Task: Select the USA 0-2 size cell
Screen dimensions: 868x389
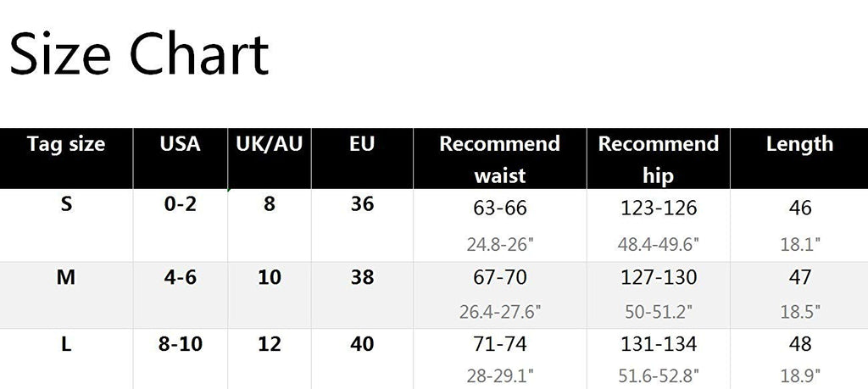Action: 180,206
